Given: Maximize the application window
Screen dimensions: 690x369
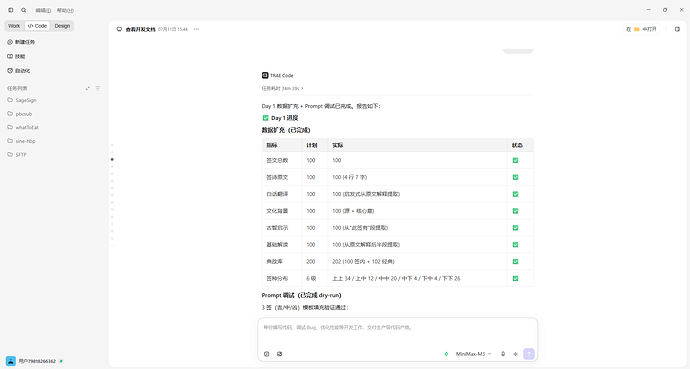Looking at the screenshot, I should click(665, 10).
